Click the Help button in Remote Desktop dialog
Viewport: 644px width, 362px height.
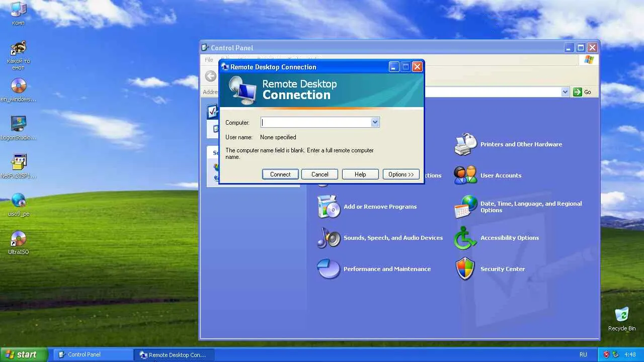tap(360, 174)
